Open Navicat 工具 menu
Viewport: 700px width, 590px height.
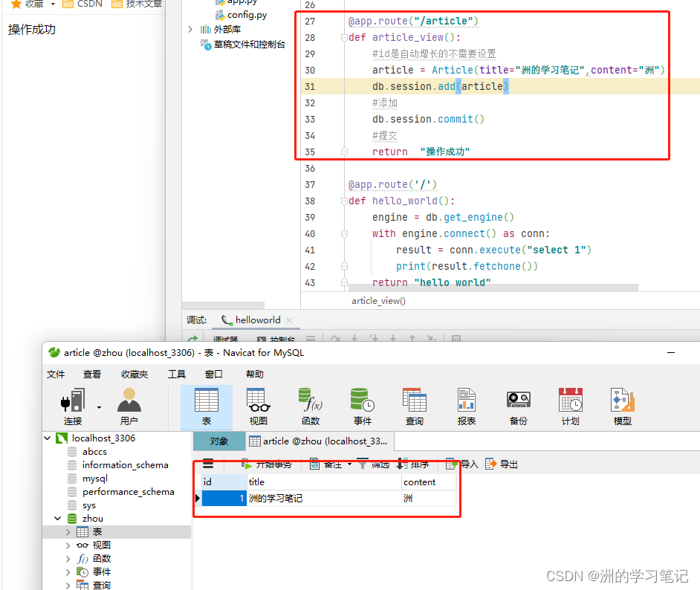(x=177, y=374)
